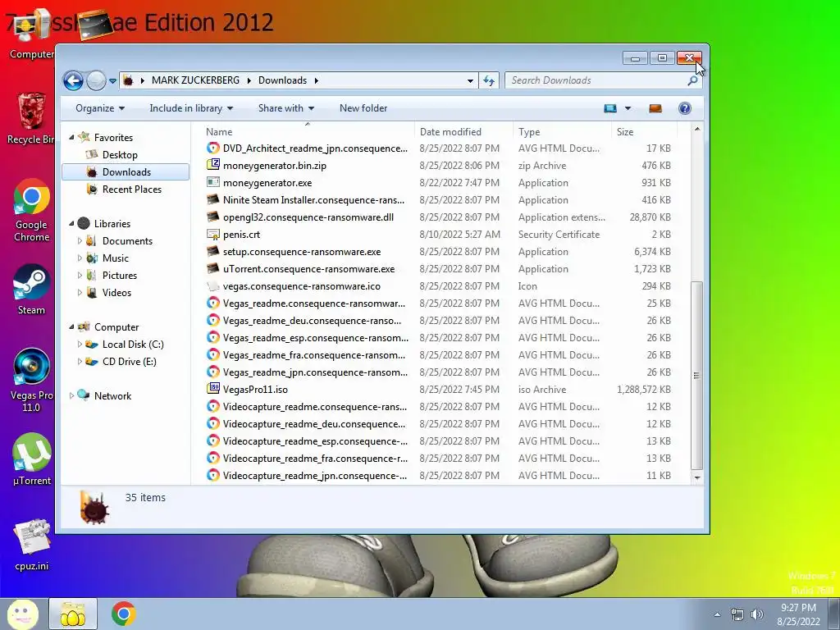This screenshot has width=840, height=630.
Task: Open the Include in library menu
Action: point(191,108)
